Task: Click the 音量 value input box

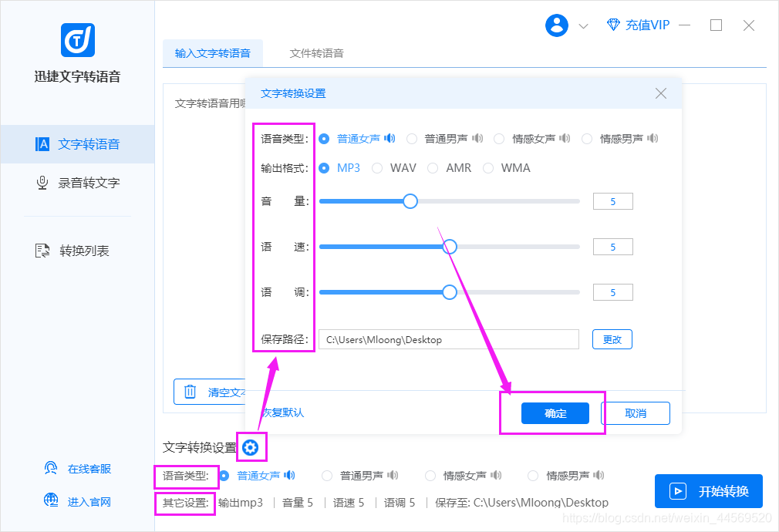Action: [612, 201]
